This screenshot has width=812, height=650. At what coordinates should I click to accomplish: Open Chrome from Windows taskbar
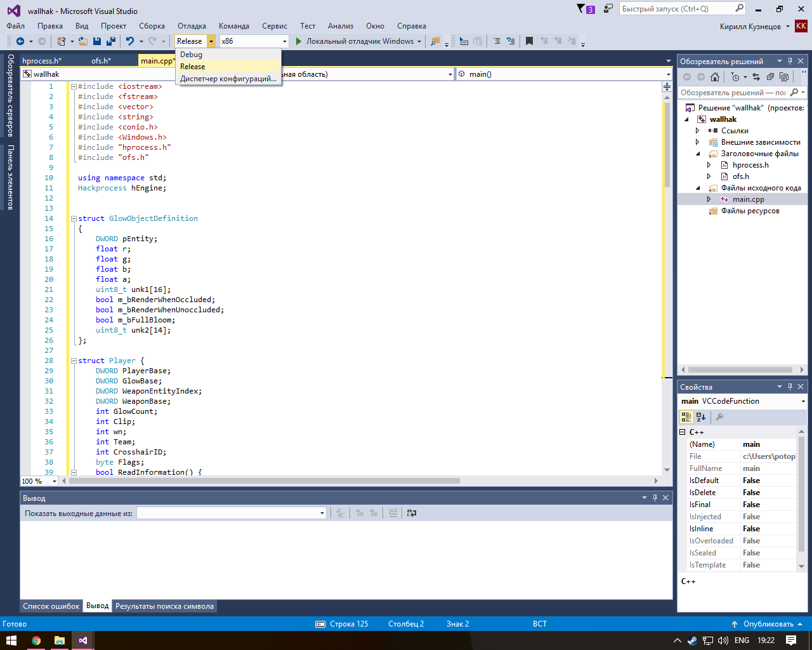(36, 640)
